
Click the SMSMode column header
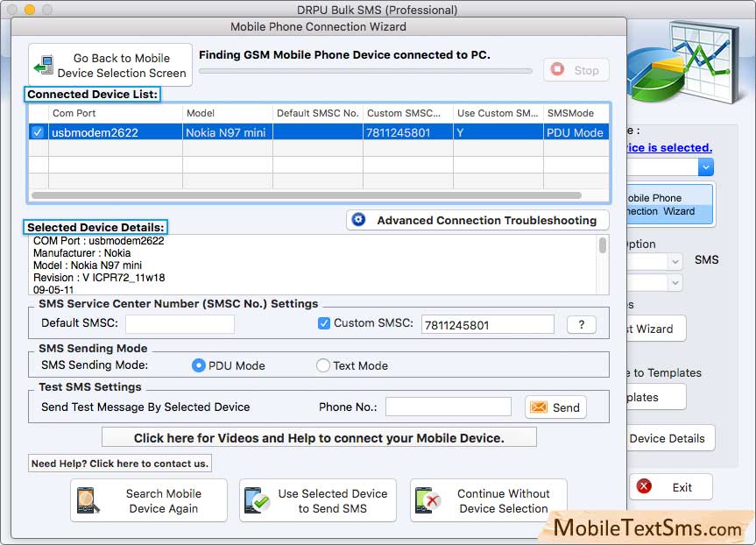[x=576, y=113]
